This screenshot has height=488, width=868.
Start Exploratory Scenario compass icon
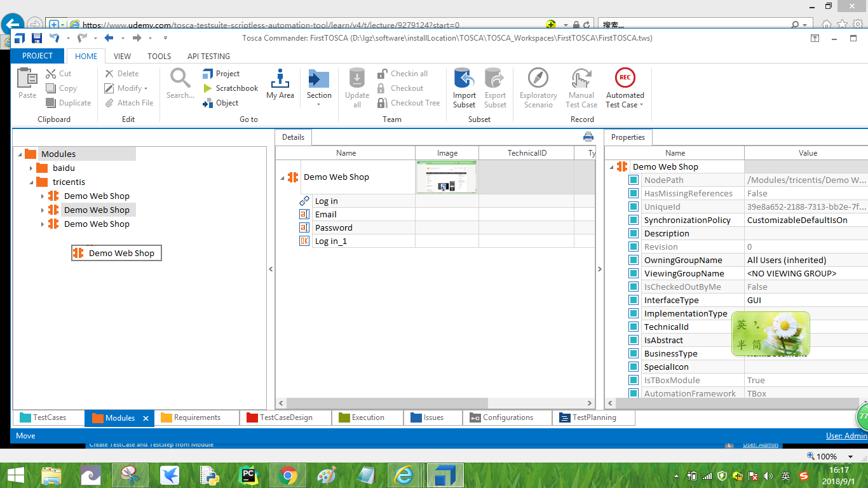(538, 78)
